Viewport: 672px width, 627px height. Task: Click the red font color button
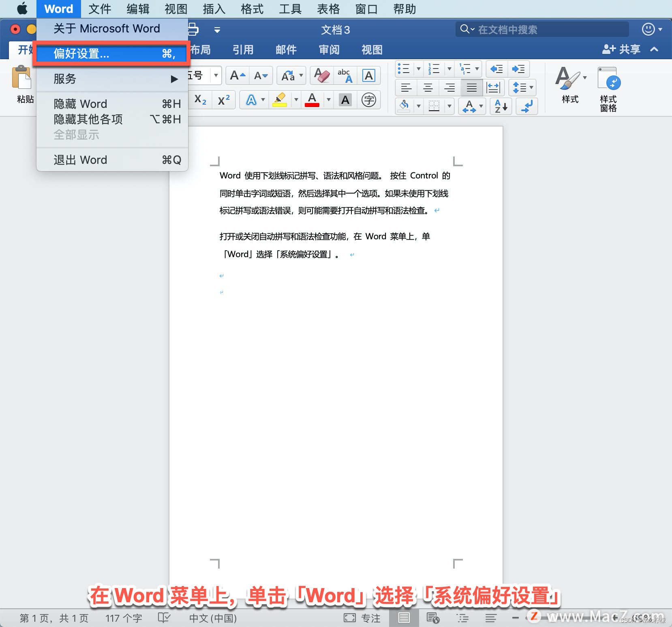tap(312, 100)
